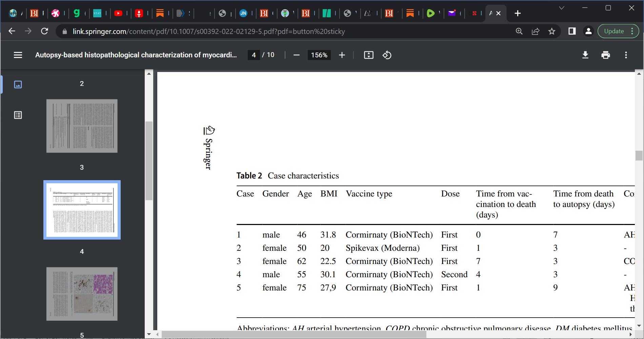This screenshot has width=644, height=339.
Task: Click the 156% zoom level field
Action: (x=319, y=55)
